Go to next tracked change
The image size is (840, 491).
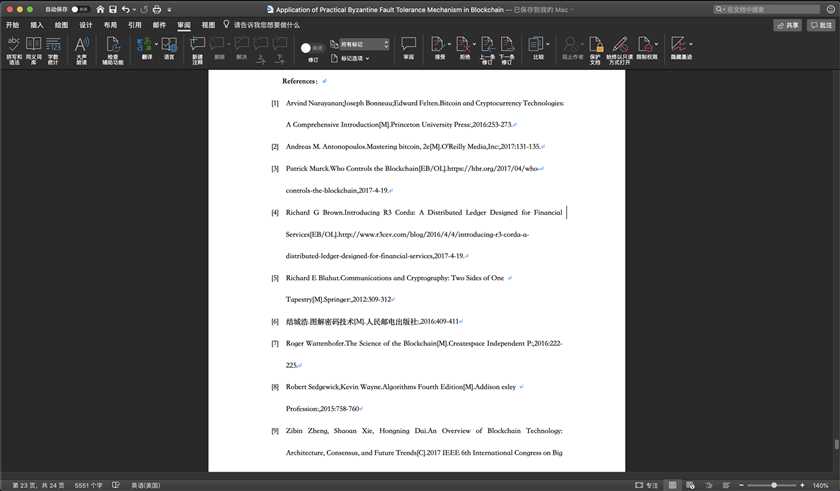pos(507,50)
